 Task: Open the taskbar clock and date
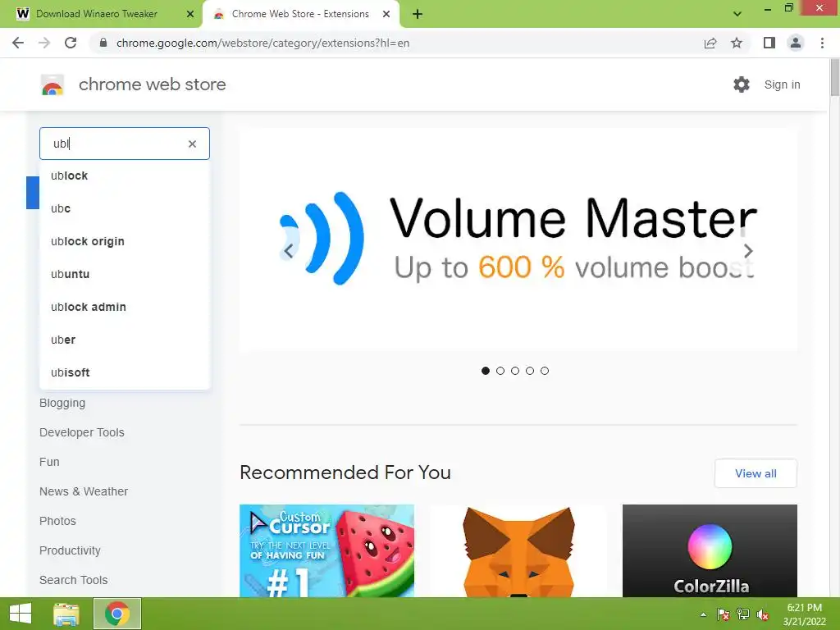(804, 614)
